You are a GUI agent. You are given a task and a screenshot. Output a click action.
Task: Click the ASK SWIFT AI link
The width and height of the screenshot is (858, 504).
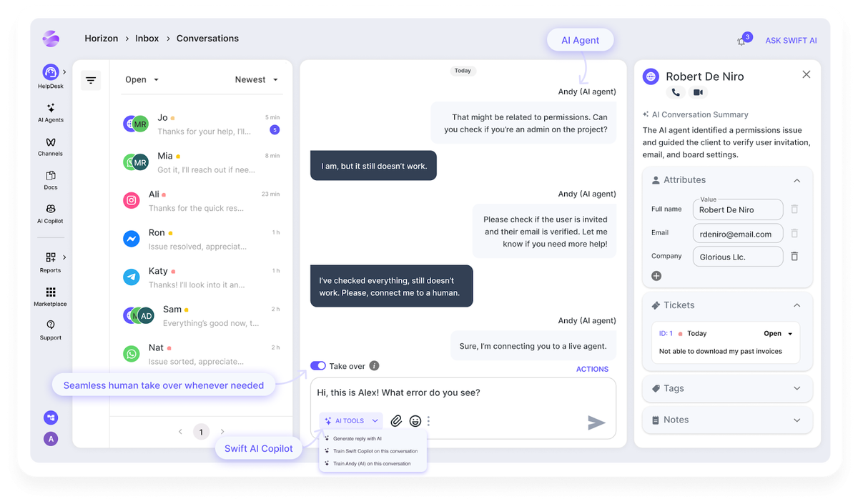click(x=791, y=41)
